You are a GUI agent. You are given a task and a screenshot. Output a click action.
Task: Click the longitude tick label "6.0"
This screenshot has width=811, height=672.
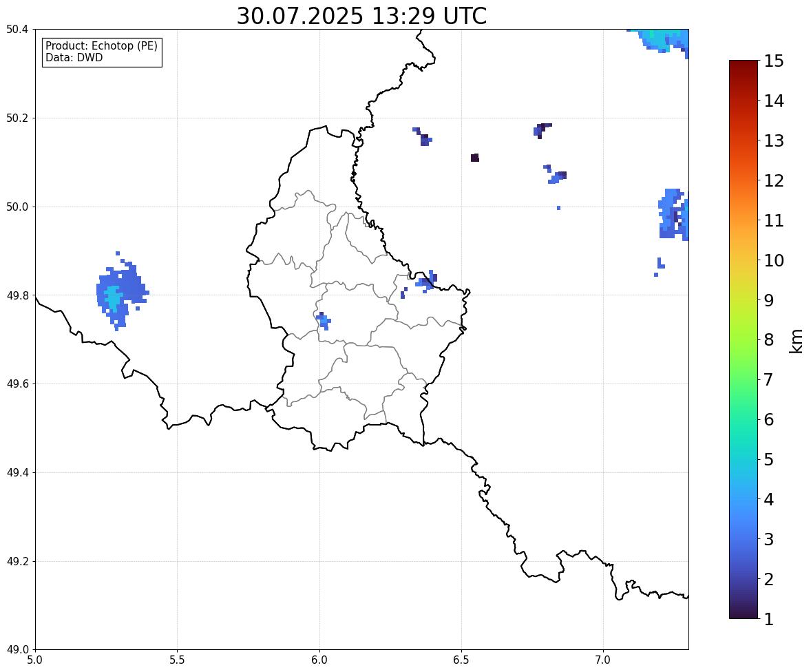pos(319,660)
